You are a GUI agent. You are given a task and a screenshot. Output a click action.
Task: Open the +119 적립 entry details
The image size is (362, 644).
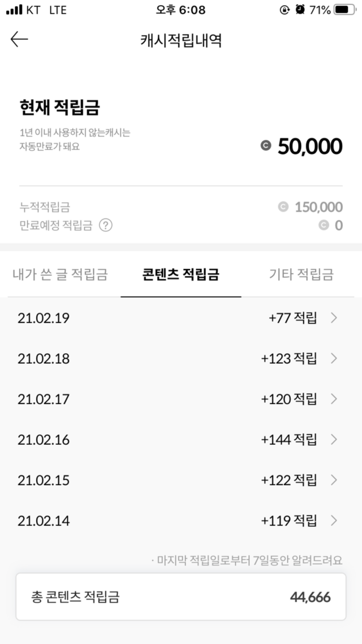(289, 521)
